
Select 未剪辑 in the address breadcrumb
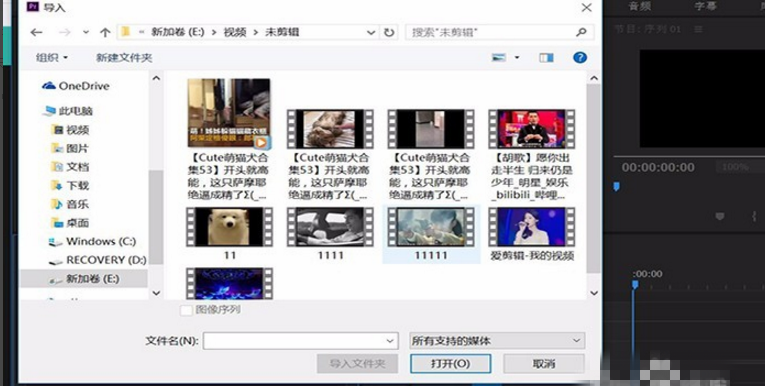pos(282,32)
